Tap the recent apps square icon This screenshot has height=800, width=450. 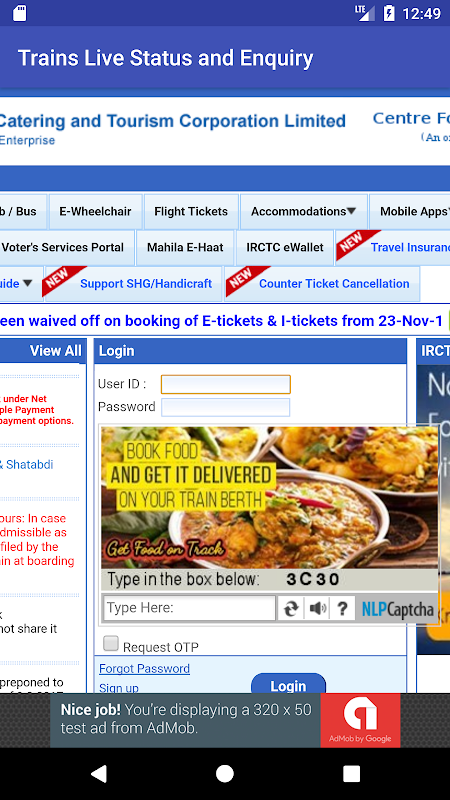[x=351, y=773]
